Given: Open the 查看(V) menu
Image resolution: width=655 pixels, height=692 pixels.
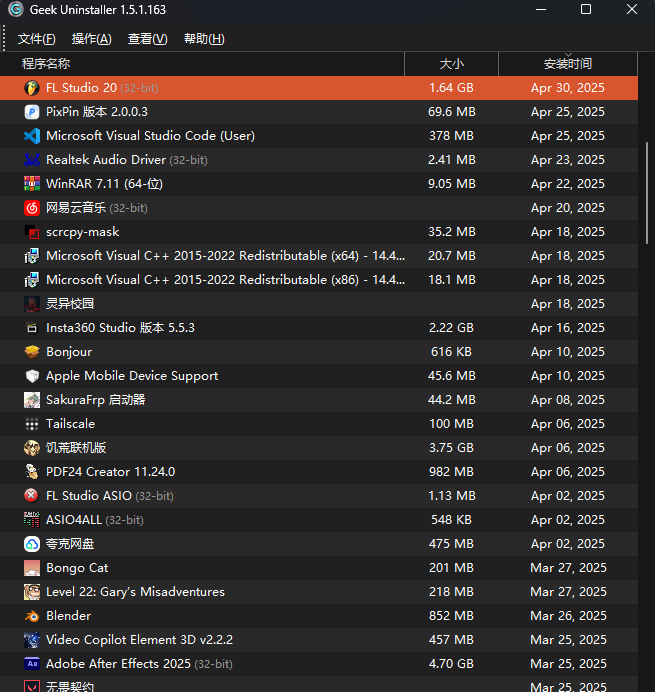Looking at the screenshot, I should click(148, 39).
